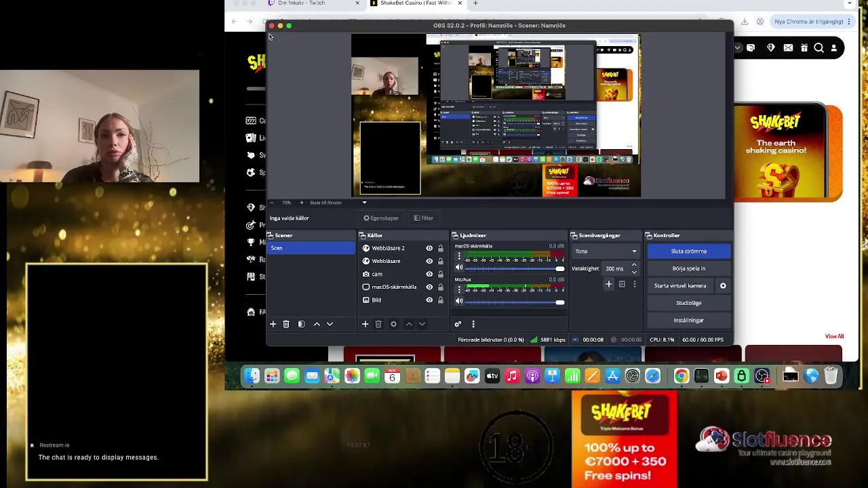Screen dimensions: 868x488
Task: Edit the 300 ms duration field
Action: click(x=616, y=268)
